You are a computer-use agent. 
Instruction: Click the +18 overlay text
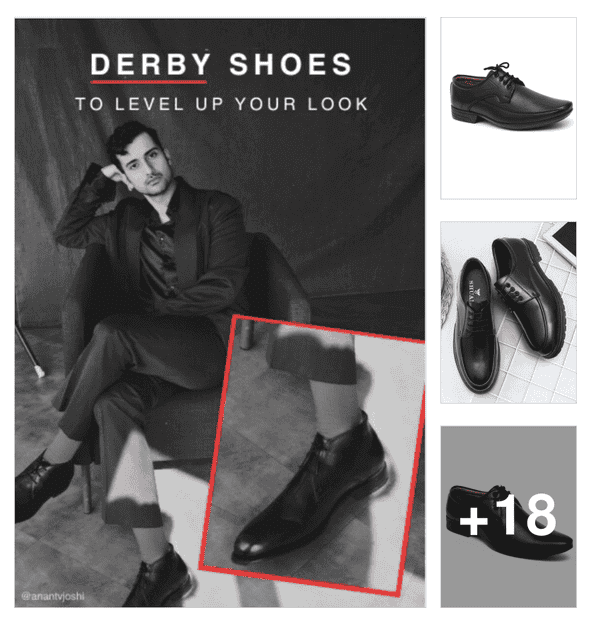[x=508, y=516]
